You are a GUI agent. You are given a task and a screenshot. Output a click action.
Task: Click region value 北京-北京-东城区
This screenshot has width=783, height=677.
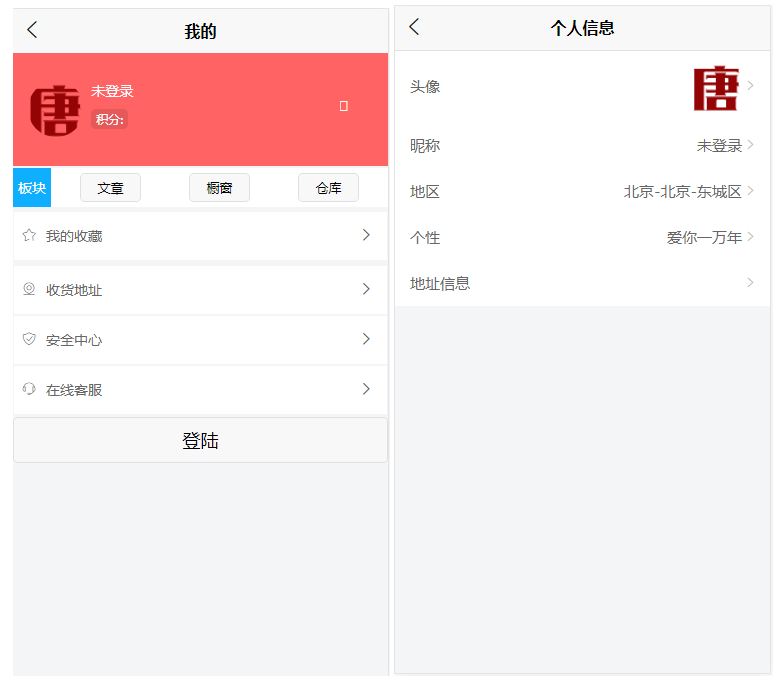pyautogui.click(x=683, y=192)
